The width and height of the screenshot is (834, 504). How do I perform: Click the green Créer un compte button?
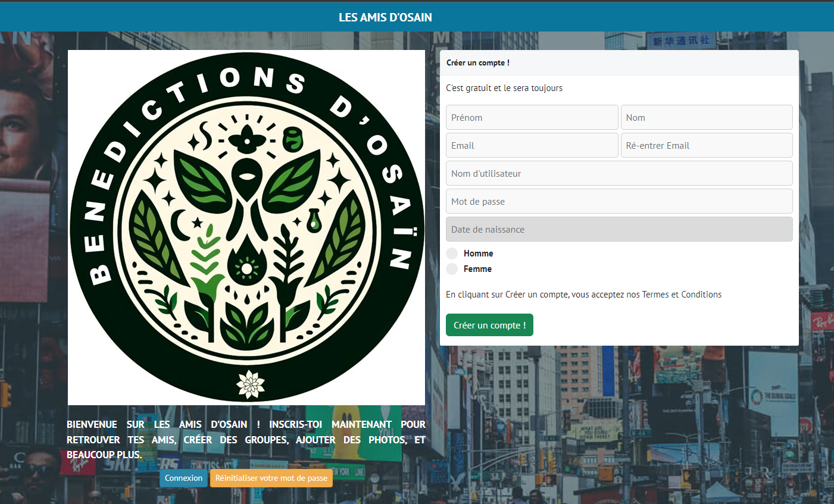coord(489,325)
